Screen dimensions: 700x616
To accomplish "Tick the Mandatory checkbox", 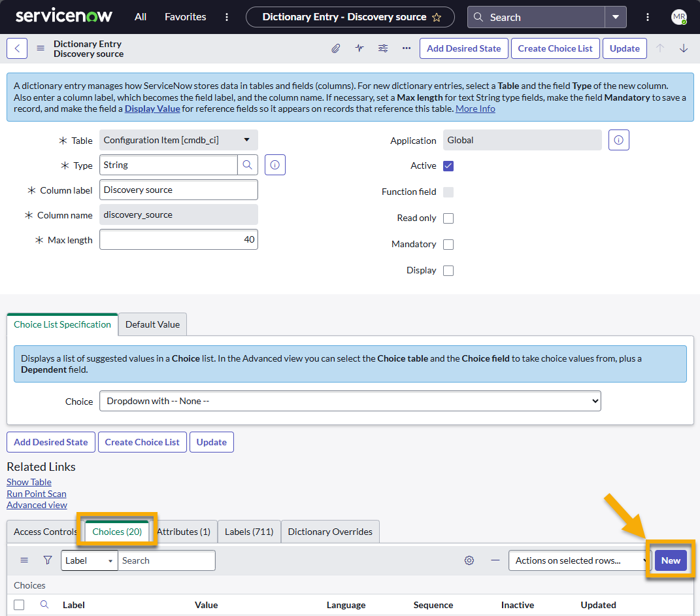I will click(448, 245).
